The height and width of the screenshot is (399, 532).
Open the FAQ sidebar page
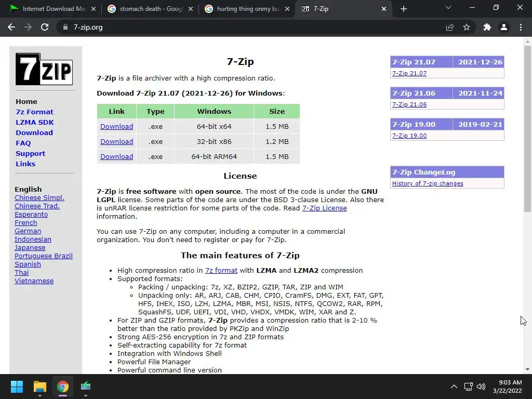[x=23, y=143]
